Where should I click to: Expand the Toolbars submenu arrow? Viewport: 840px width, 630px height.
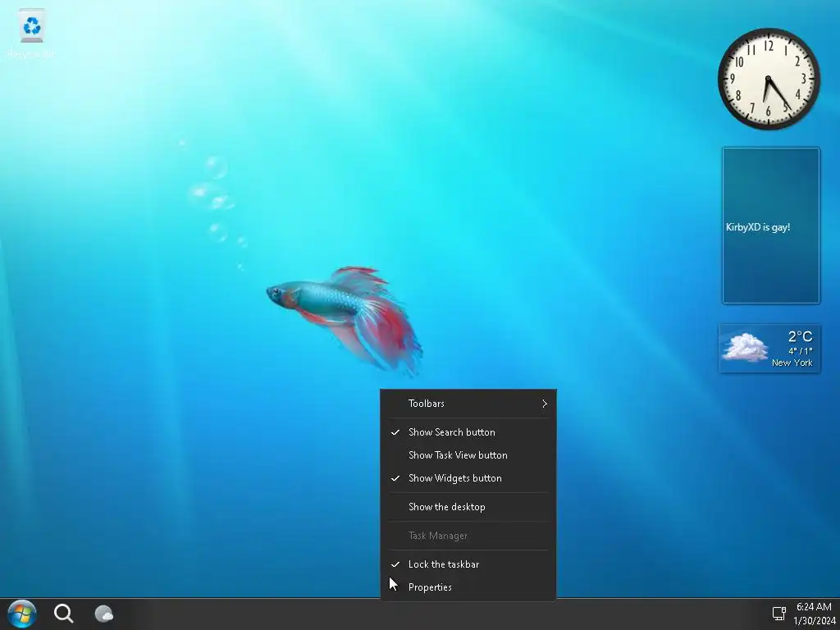545,404
